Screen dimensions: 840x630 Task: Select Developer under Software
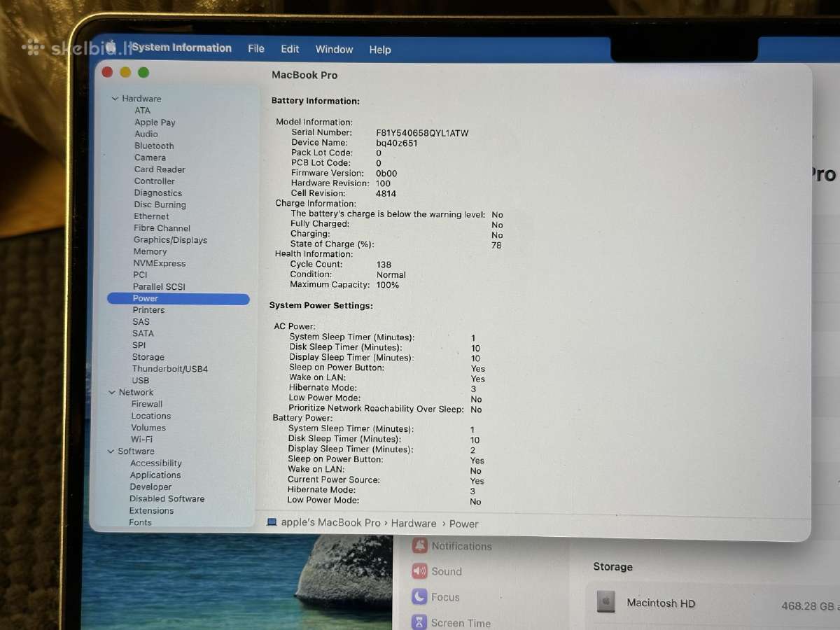(150, 487)
